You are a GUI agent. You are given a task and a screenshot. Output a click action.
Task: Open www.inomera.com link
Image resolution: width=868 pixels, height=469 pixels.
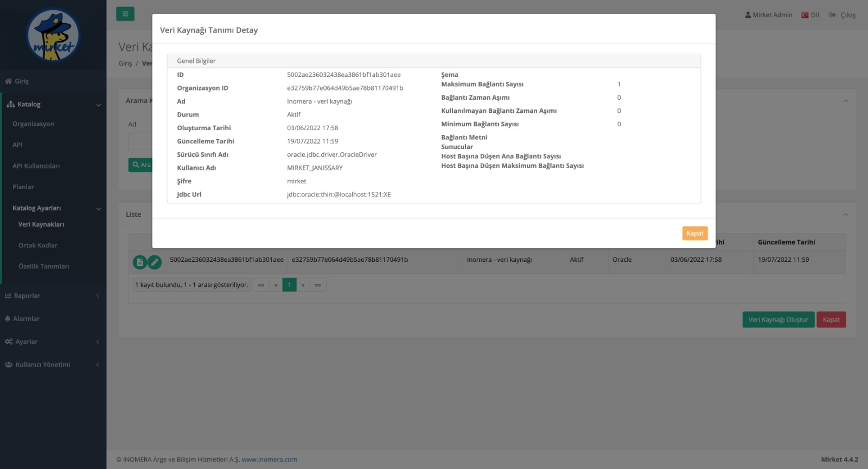point(269,460)
